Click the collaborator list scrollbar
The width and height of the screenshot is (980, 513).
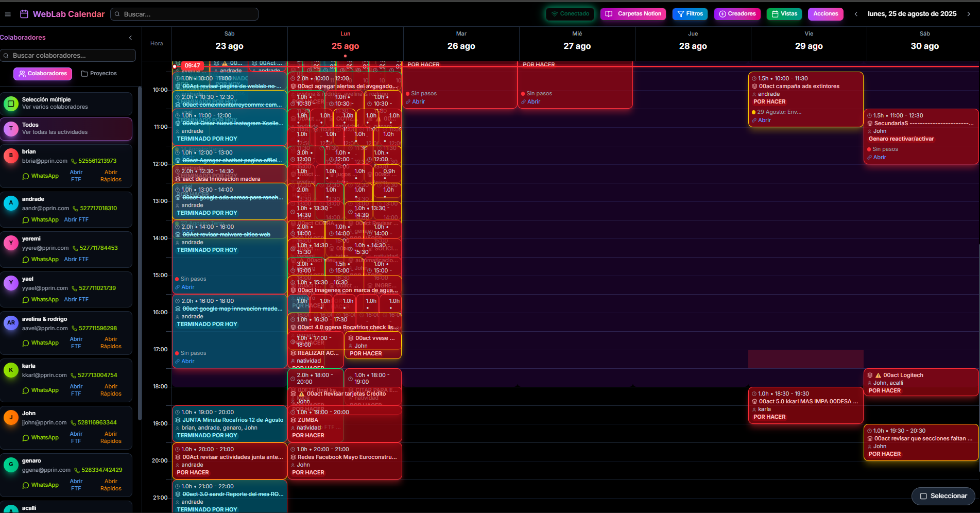140,252
